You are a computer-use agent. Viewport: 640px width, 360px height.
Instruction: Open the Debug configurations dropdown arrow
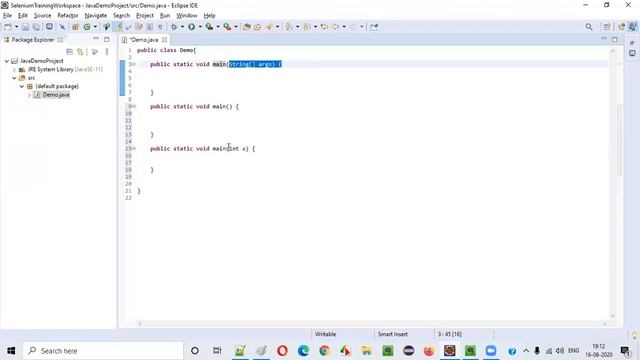182,27
